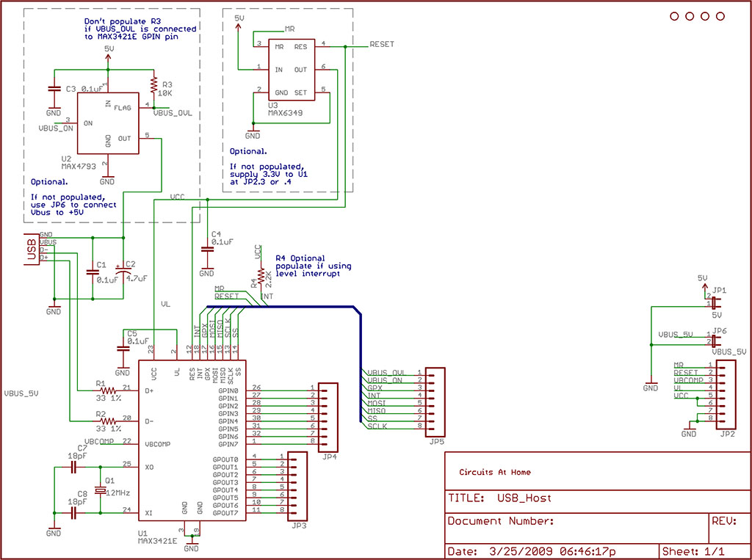This screenshot has height=560, width=752.
Task: Click the JP1 5V jumper
Action: [x=714, y=302]
